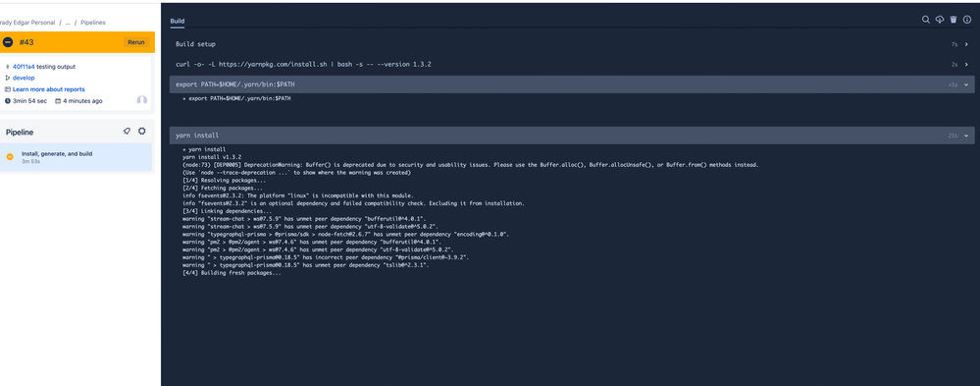The image size is (980, 386).
Task: Open Pipelines breadcrumb link
Action: [x=93, y=23]
